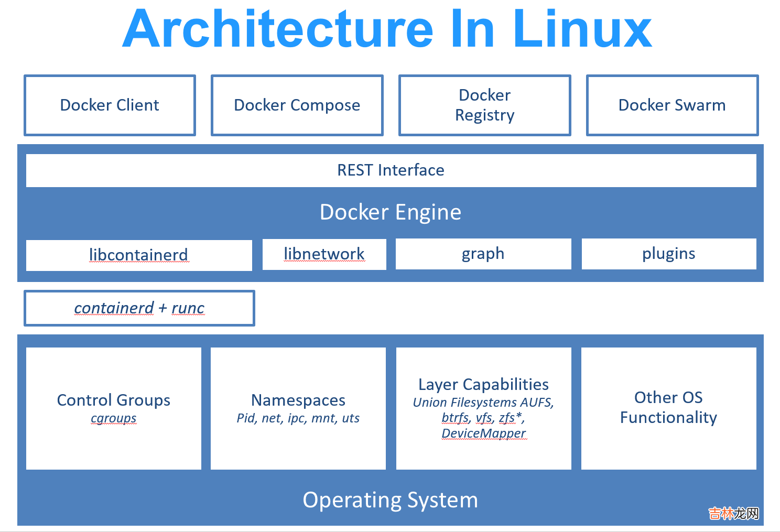
Task: Select the Docker Compose box
Action: click(x=297, y=105)
